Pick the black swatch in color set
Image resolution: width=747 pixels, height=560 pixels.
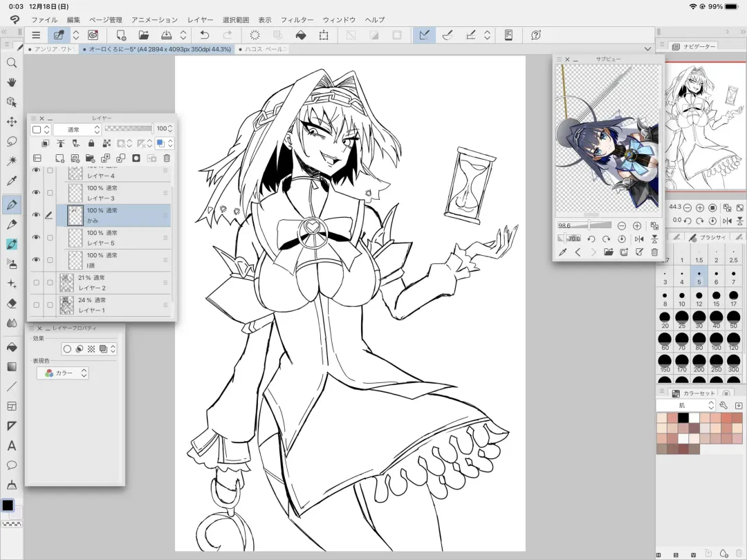[x=683, y=418]
